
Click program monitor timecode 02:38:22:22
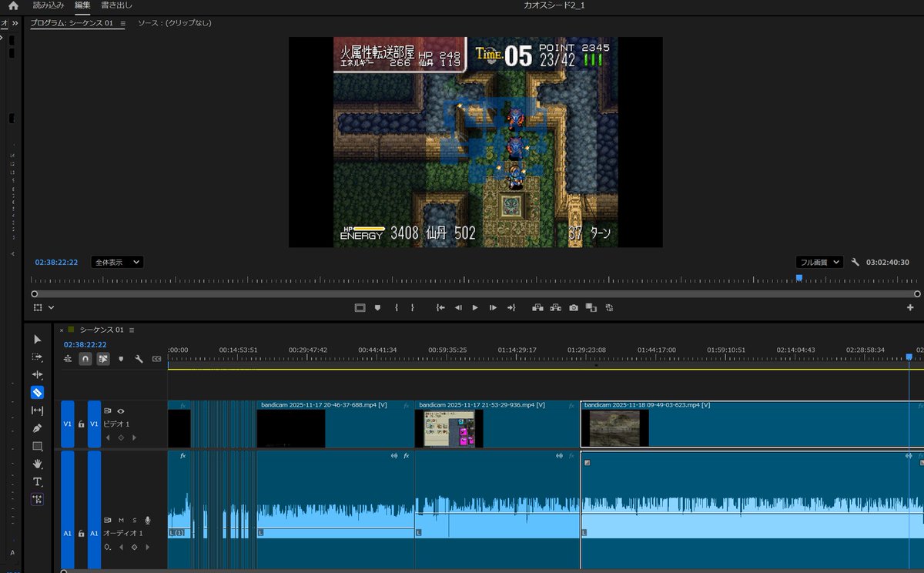coord(56,262)
